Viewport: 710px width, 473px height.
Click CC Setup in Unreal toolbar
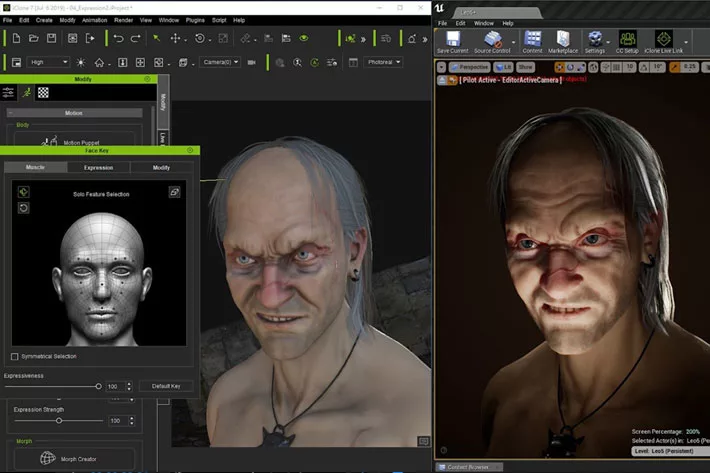click(627, 42)
